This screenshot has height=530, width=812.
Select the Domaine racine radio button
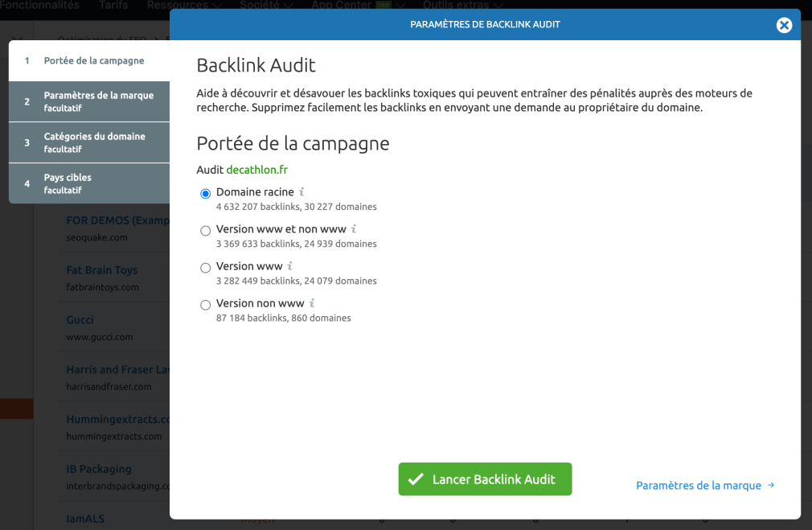coord(206,193)
